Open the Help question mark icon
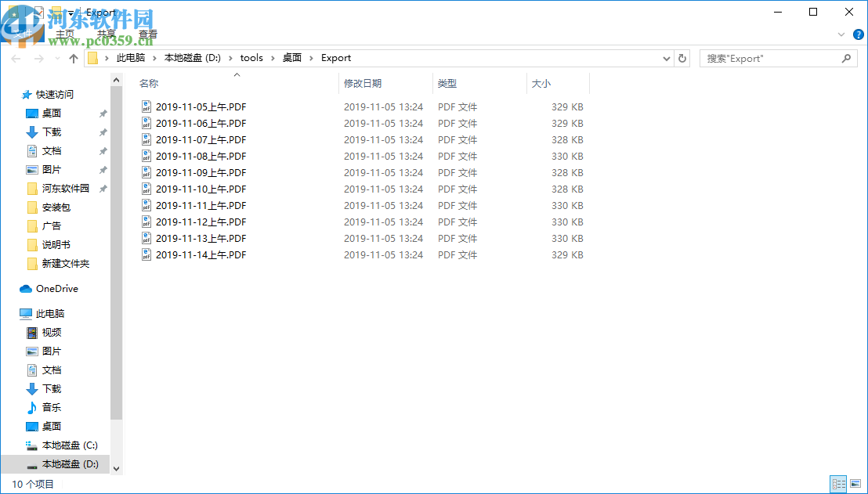This screenshot has height=494, width=868. pos(858,34)
